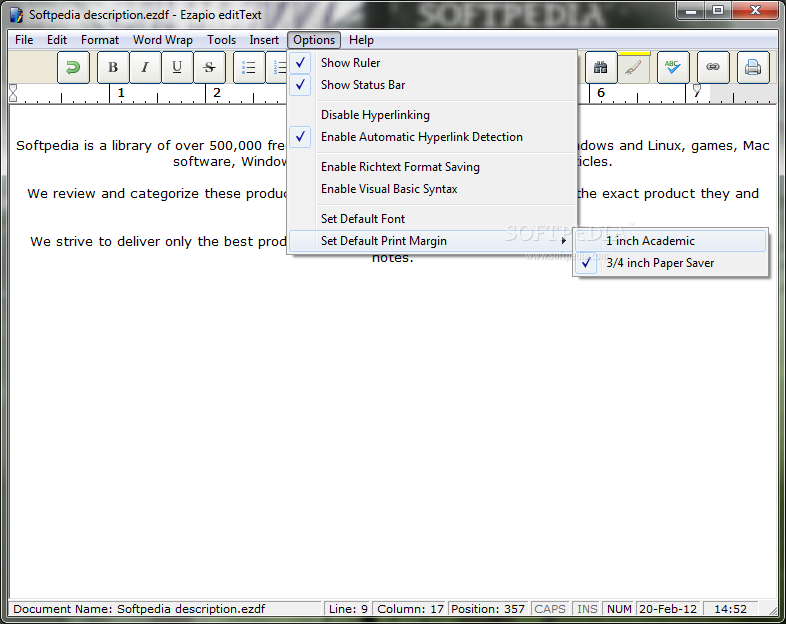Image resolution: width=786 pixels, height=624 pixels.
Task: Click the right margin marker on ruler
Action: point(697,90)
